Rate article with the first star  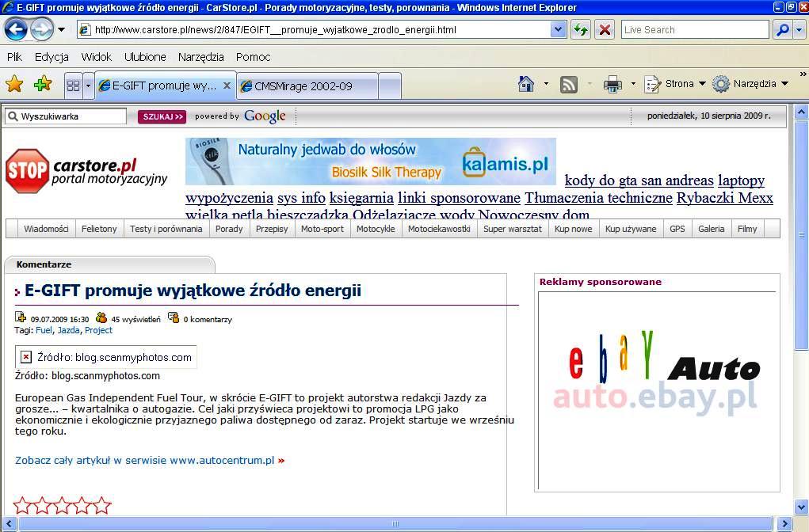[22, 506]
